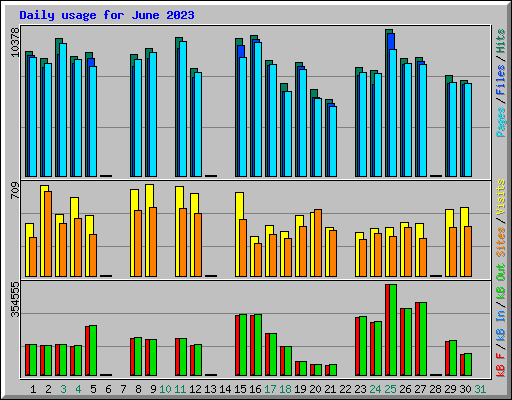The width and height of the screenshot is (512, 400).
Task: Click the day 15 yellow visits bar
Action: pyautogui.click(x=237, y=234)
